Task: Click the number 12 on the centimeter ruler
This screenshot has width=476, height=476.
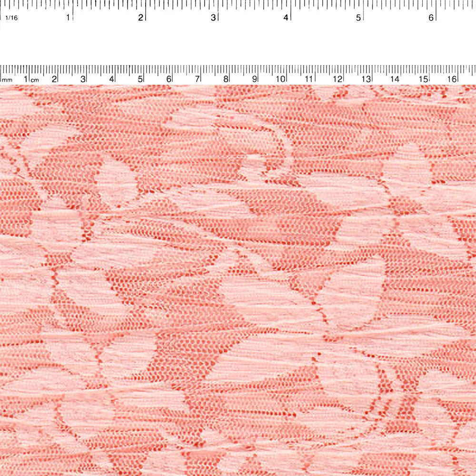Action: [x=337, y=79]
